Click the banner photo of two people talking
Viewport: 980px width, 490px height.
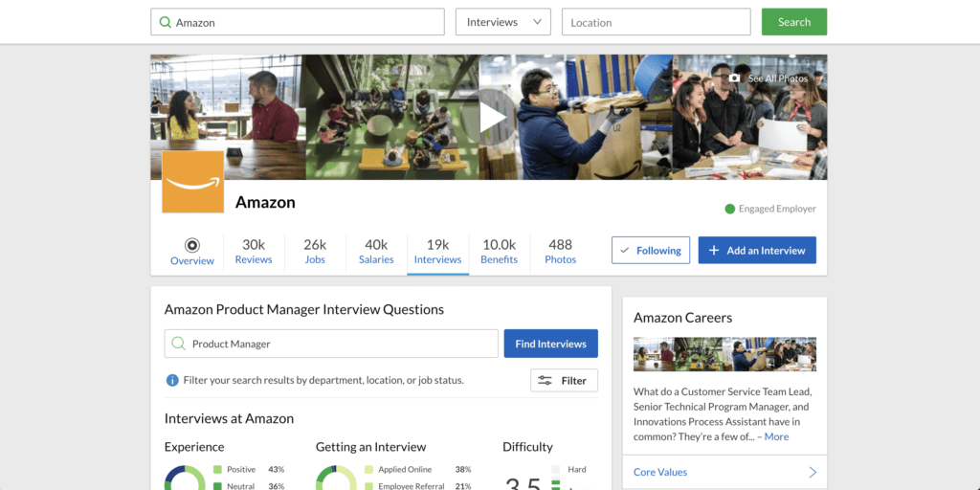point(228,117)
